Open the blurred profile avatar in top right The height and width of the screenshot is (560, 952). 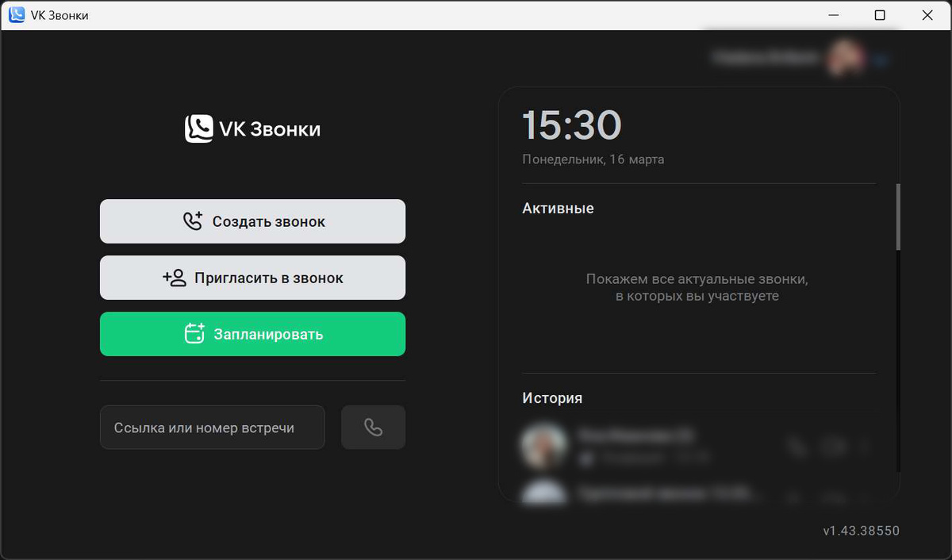point(845,58)
